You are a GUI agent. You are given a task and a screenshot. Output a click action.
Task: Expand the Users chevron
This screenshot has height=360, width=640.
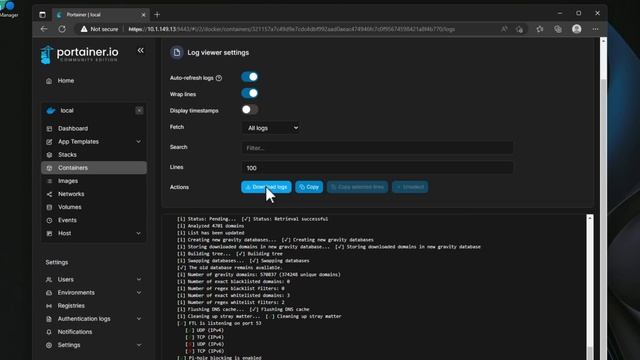pos(139,280)
